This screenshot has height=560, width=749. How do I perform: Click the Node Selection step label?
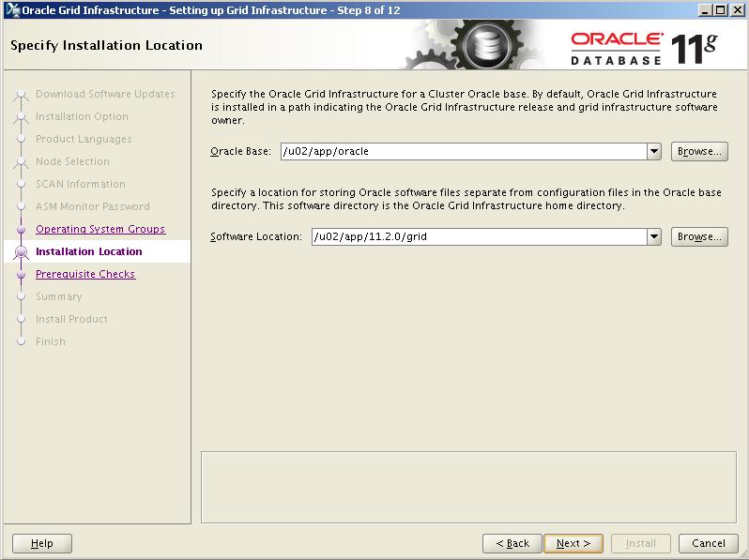(72, 161)
